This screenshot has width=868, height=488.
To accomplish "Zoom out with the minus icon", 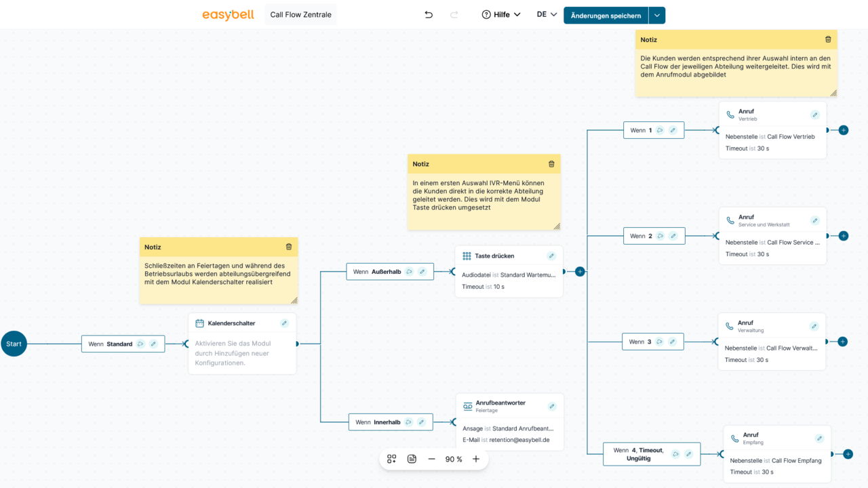I will (431, 459).
